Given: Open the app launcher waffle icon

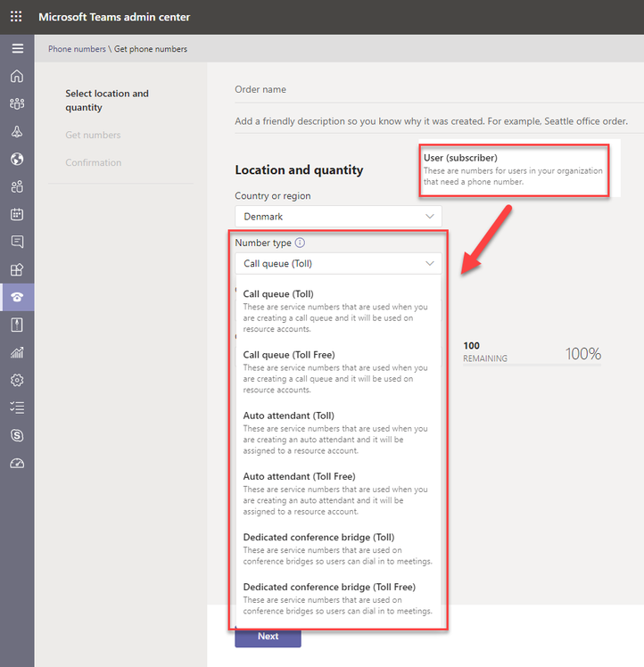Looking at the screenshot, I should click(16, 17).
